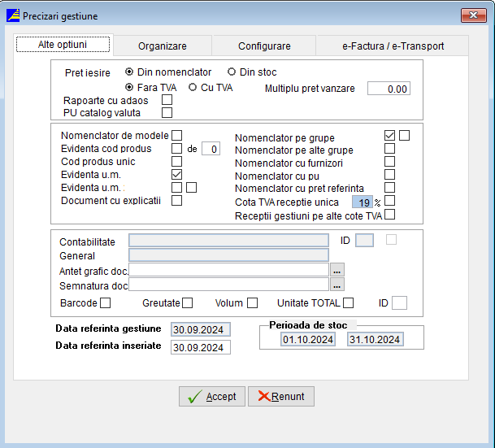The image size is (495, 448).
Task: Toggle Nomenclator de modele checkbox
Action: click(x=176, y=135)
